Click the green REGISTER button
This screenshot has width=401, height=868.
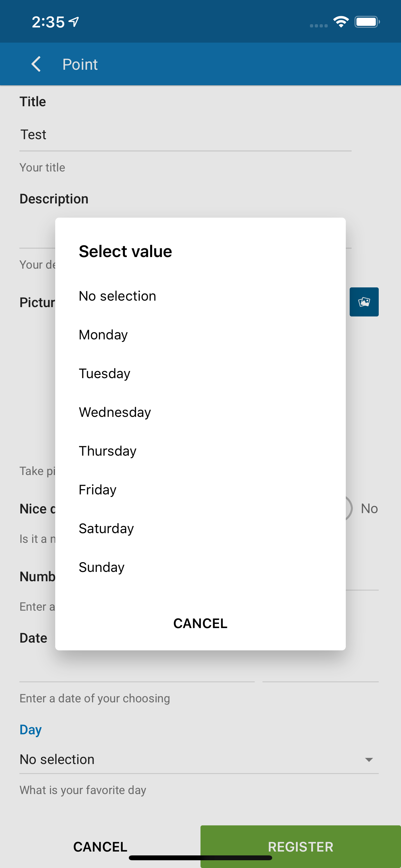(x=301, y=846)
